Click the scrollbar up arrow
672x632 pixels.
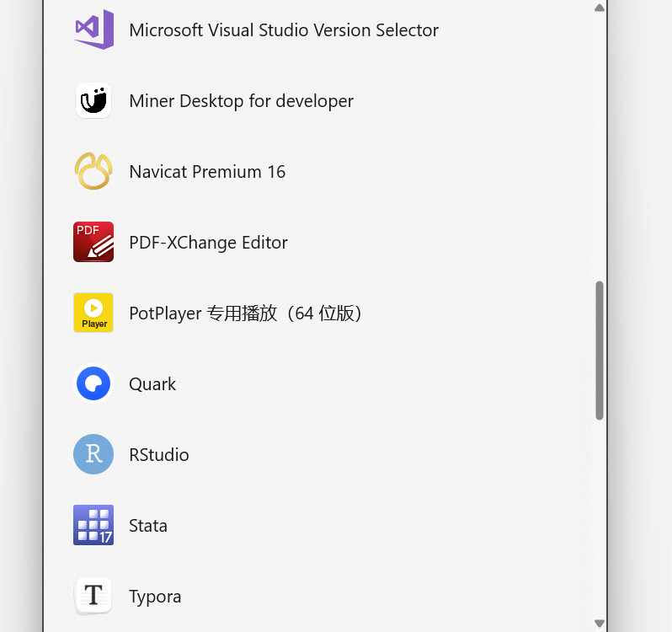pos(600,8)
